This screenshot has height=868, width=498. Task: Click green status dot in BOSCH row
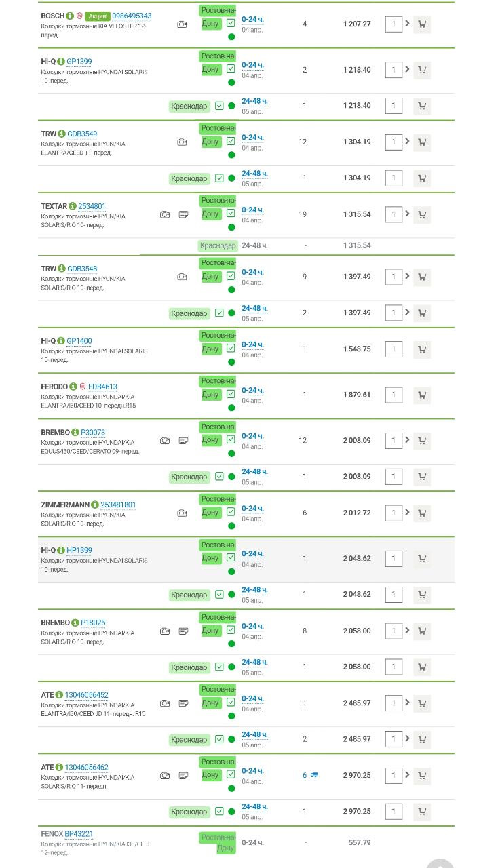coord(231,37)
